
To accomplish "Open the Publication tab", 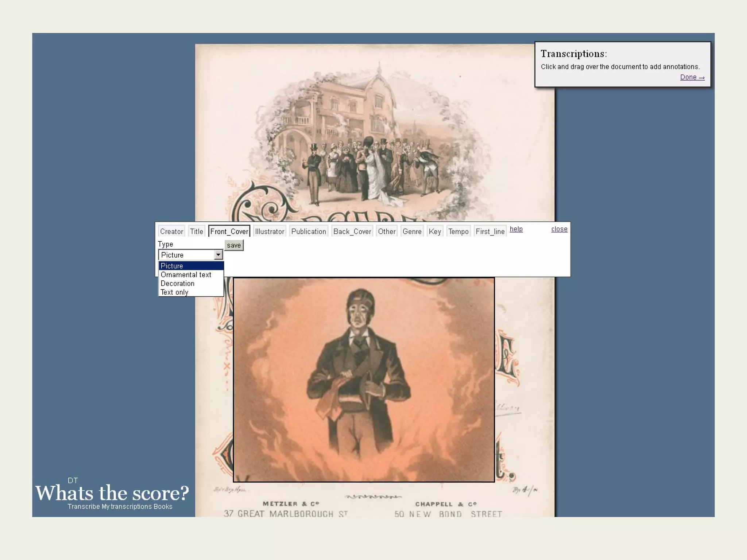I will point(309,232).
